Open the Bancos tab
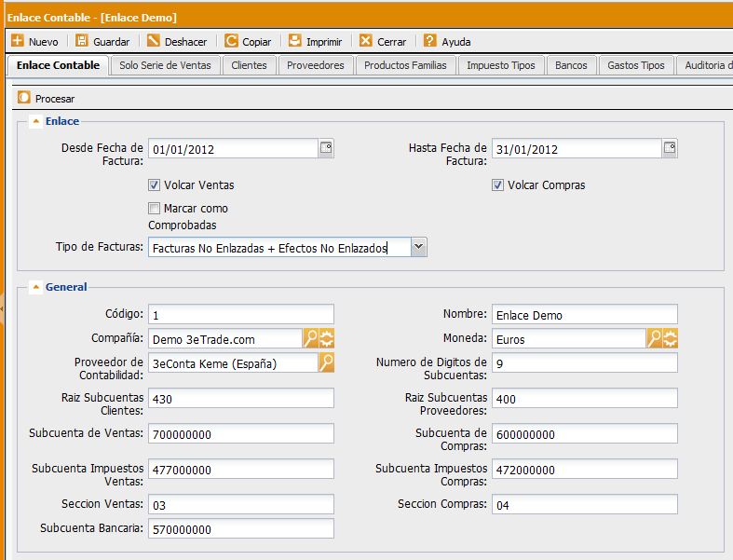The image size is (733, 560). (571, 65)
